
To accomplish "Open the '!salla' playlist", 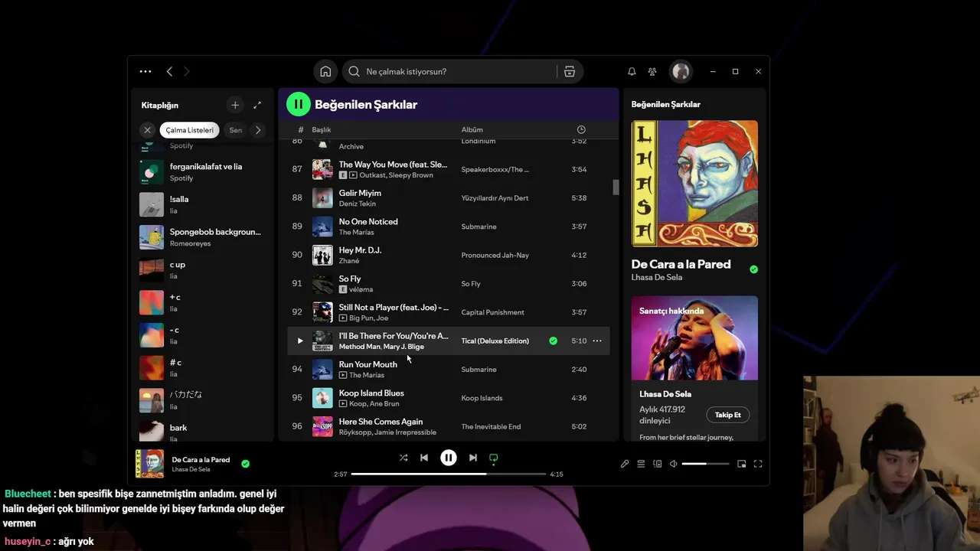I will tap(203, 204).
